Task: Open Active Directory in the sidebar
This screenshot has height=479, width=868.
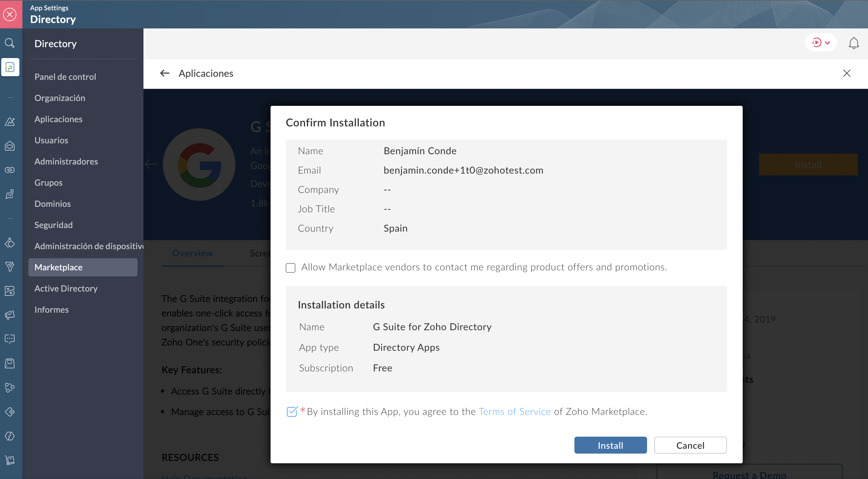Action: pos(66,288)
